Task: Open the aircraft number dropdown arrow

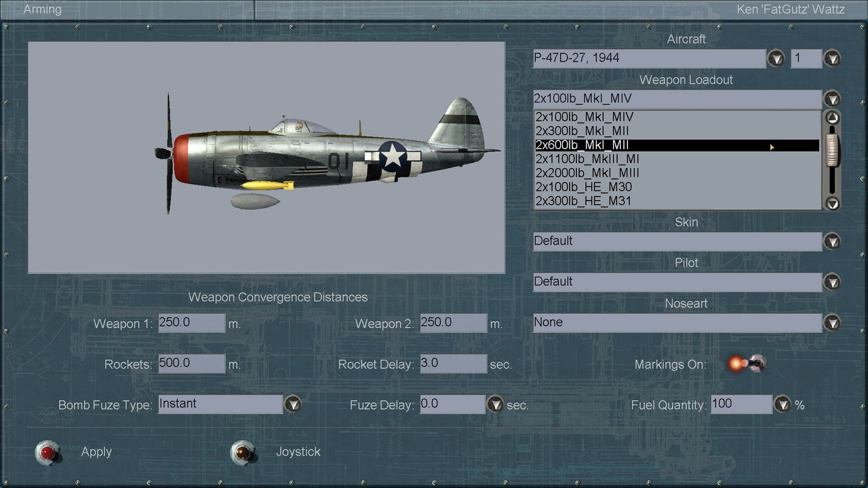Action: [832, 58]
